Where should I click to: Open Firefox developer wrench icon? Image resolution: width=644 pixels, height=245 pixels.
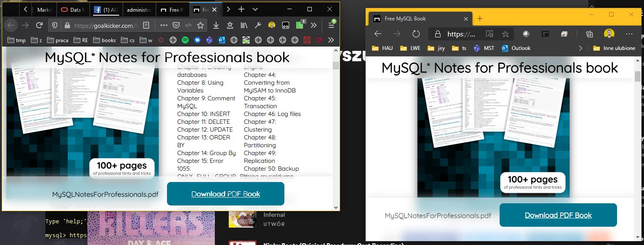click(x=258, y=26)
